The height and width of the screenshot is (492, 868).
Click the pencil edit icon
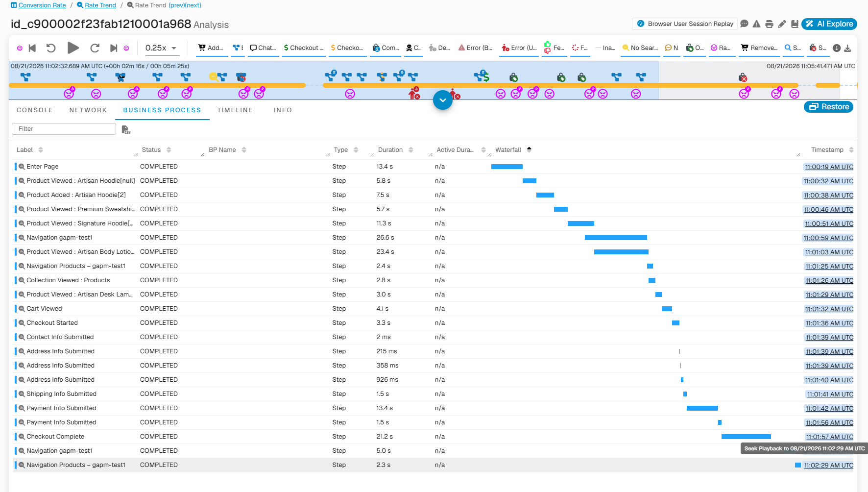(x=782, y=24)
